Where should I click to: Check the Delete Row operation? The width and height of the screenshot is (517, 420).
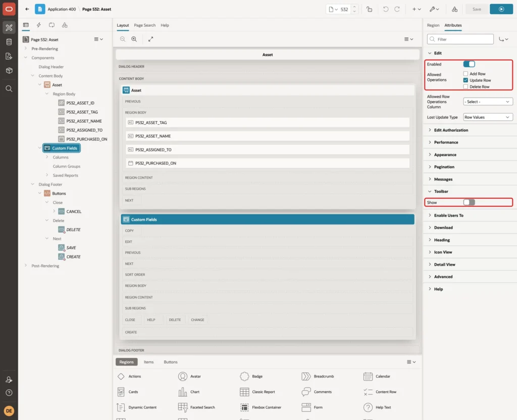pos(466,86)
